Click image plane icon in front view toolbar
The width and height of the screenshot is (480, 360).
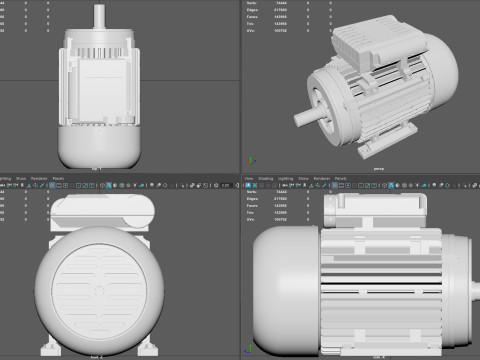click(29, 185)
